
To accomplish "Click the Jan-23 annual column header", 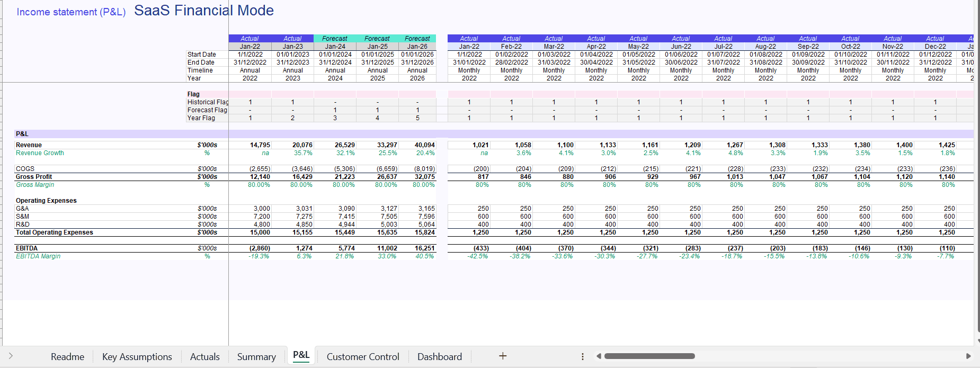I will (292, 47).
